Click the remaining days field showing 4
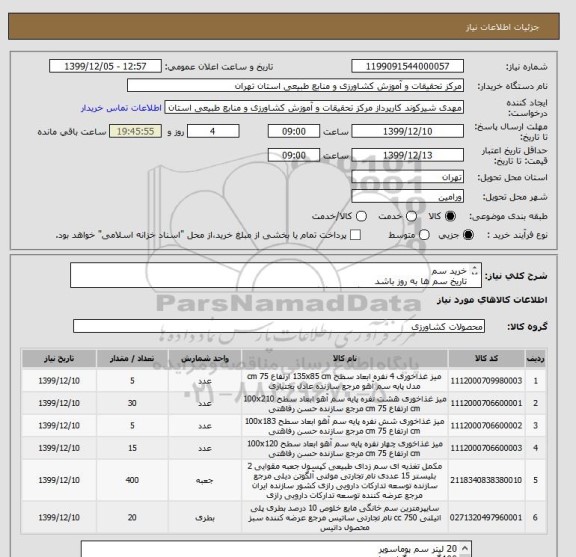 [x=213, y=131]
